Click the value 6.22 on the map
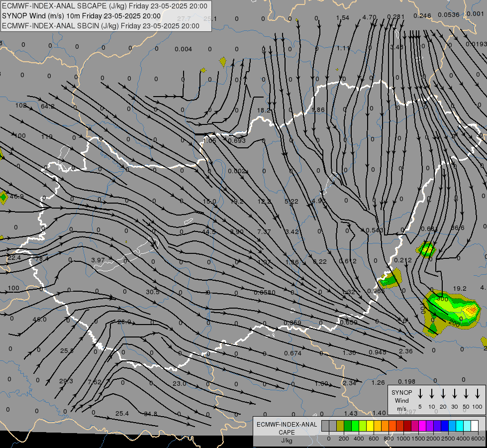The width and height of the screenshot is (487, 448). 319,262
